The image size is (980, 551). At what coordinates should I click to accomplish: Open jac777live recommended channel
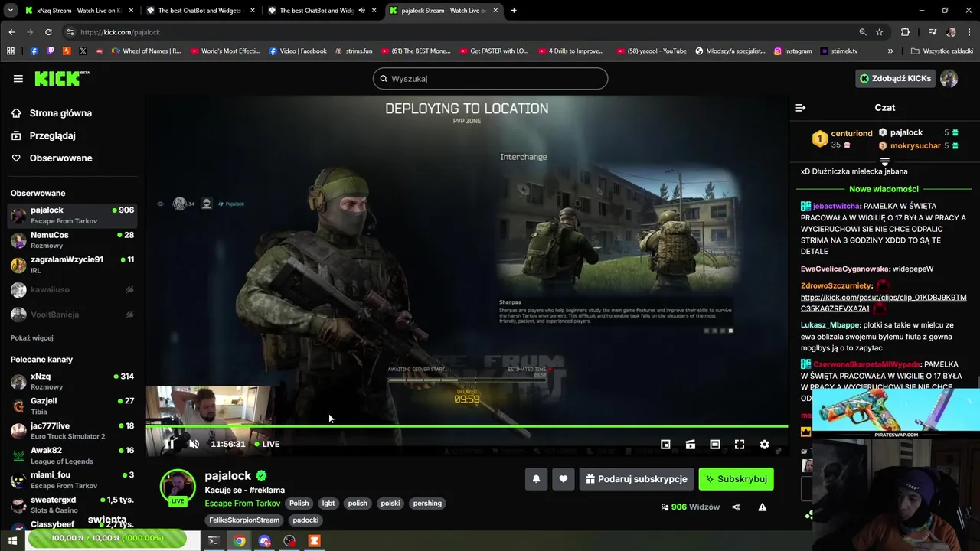73,431
